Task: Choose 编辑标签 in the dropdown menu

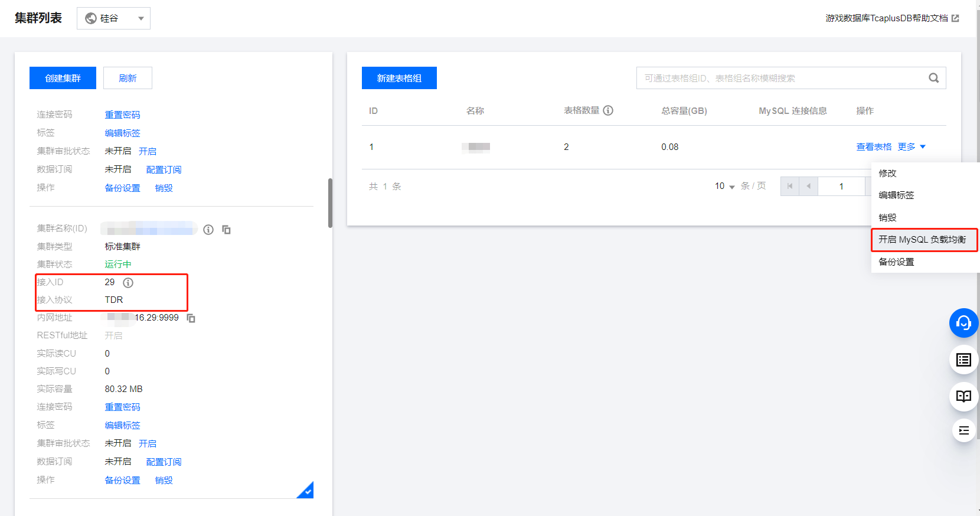Action: tap(896, 195)
